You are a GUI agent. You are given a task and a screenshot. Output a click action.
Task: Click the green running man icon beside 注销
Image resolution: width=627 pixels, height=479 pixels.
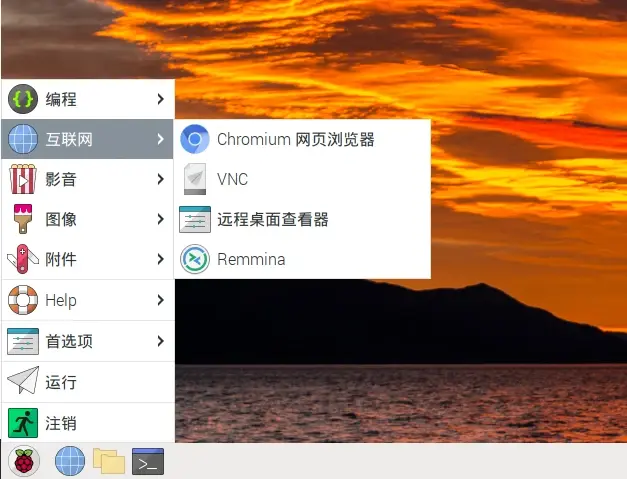pos(23,423)
